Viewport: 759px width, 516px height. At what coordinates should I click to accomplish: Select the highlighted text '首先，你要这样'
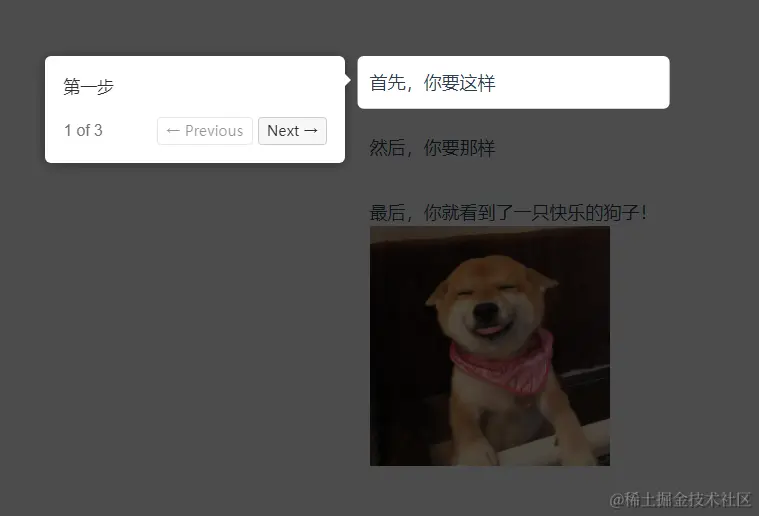432,83
